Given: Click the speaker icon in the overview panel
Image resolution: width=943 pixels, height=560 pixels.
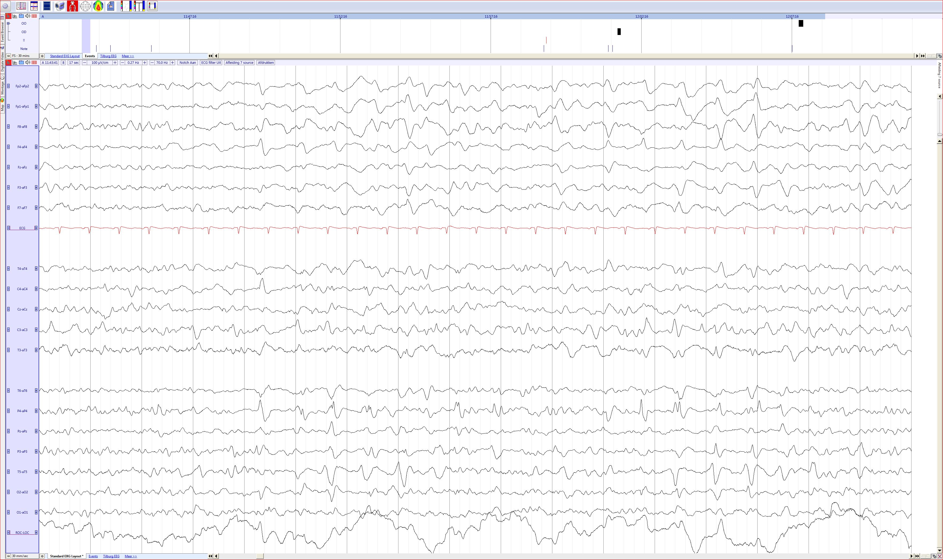Looking at the screenshot, I should pos(28,16).
